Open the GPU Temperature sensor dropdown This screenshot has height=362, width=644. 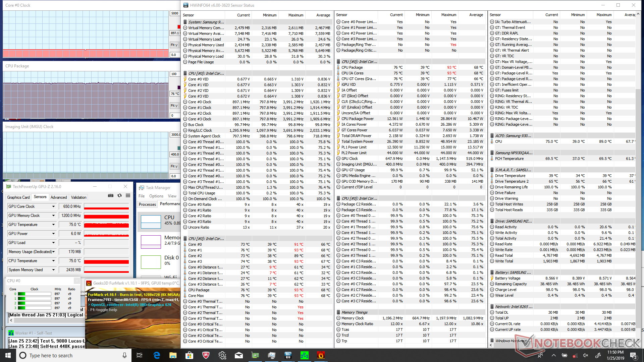pos(53,225)
